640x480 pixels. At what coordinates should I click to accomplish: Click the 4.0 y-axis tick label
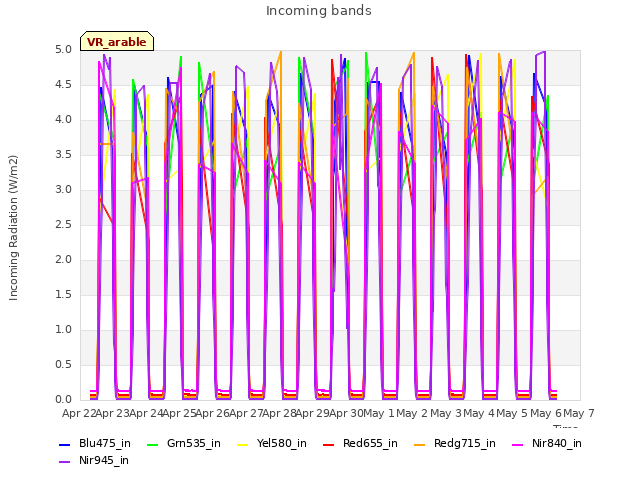click(63, 120)
